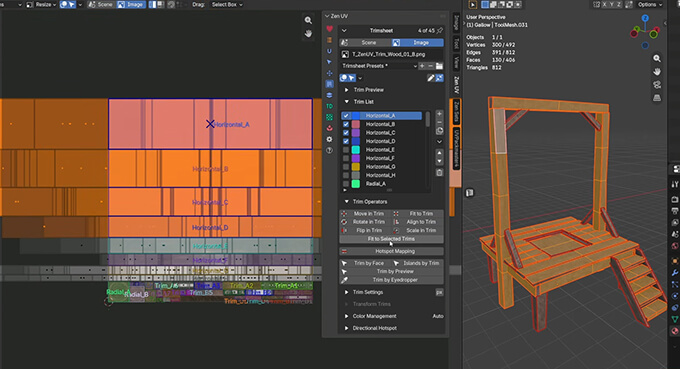Click the zoom magnifier in the UV editor

pos(308,20)
